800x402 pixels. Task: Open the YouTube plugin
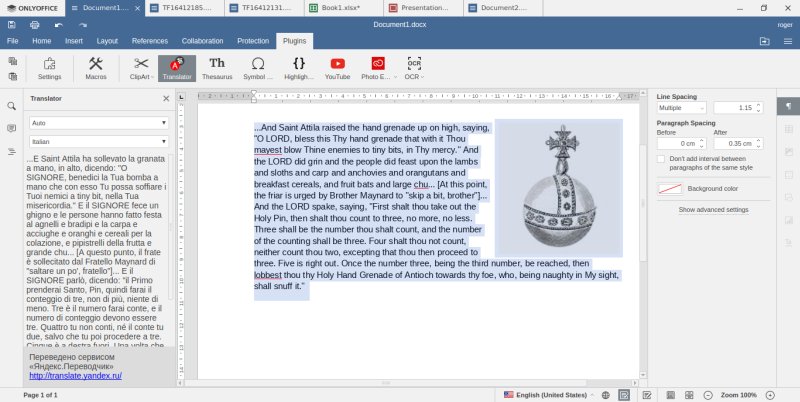tap(337, 68)
